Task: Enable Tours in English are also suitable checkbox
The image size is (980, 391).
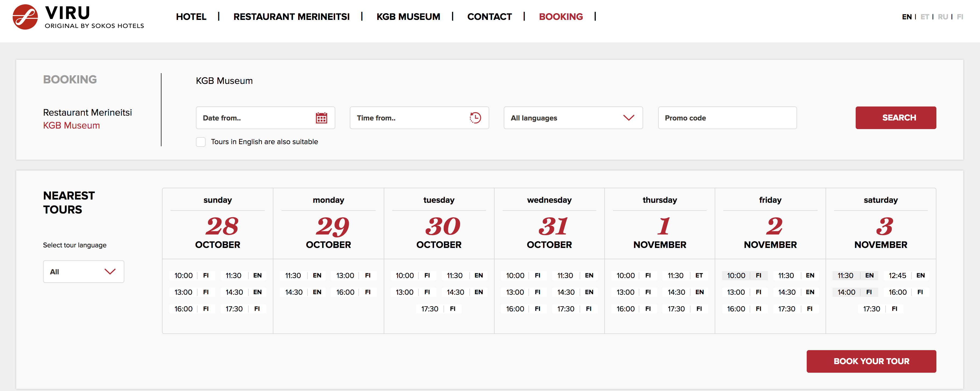Action: (201, 141)
